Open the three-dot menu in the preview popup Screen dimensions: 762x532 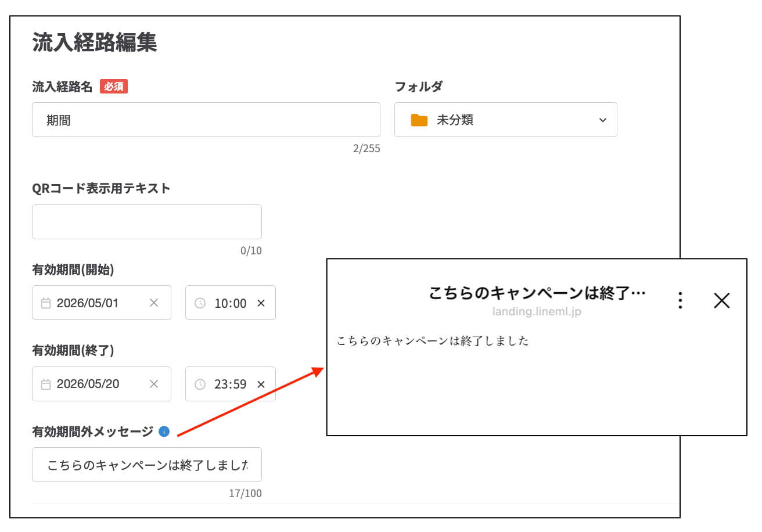[680, 300]
